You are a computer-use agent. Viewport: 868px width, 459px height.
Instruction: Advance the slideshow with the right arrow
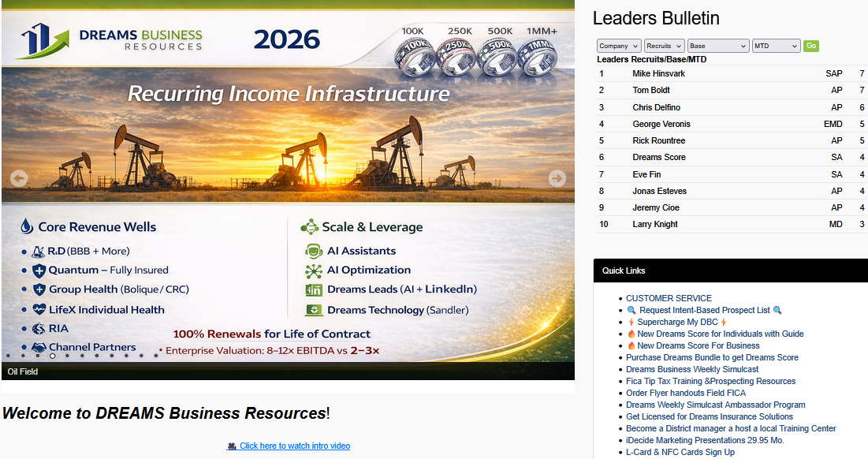coord(557,178)
